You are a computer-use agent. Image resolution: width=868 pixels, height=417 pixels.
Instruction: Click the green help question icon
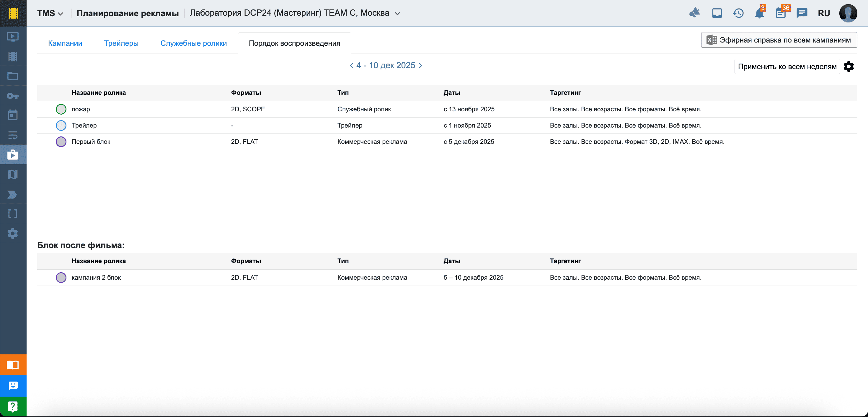[x=13, y=407]
